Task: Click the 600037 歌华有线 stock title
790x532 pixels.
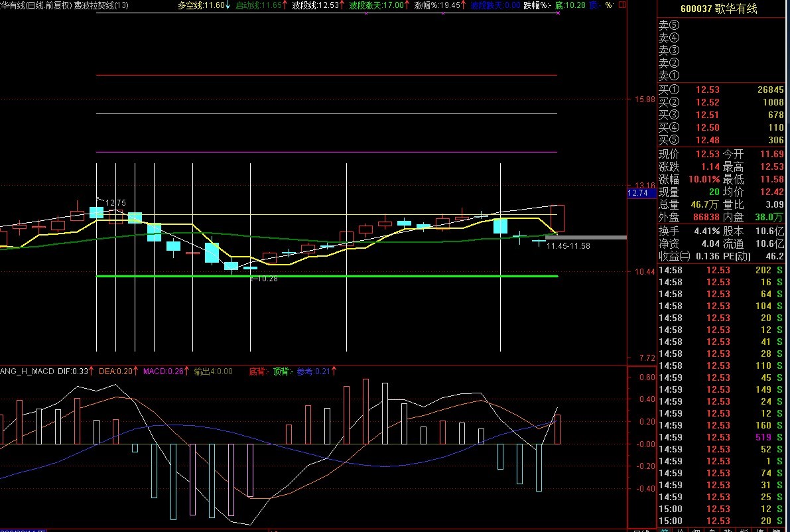Action: click(722, 9)
